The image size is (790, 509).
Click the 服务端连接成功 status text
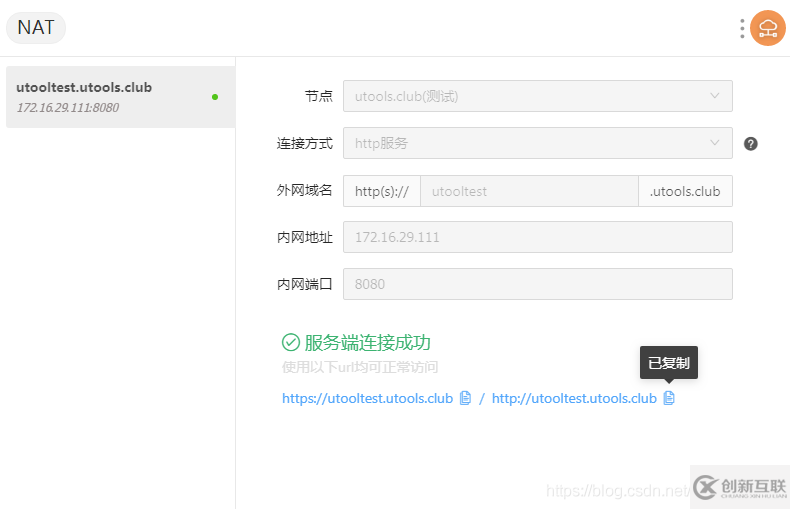tap(367, 343)
